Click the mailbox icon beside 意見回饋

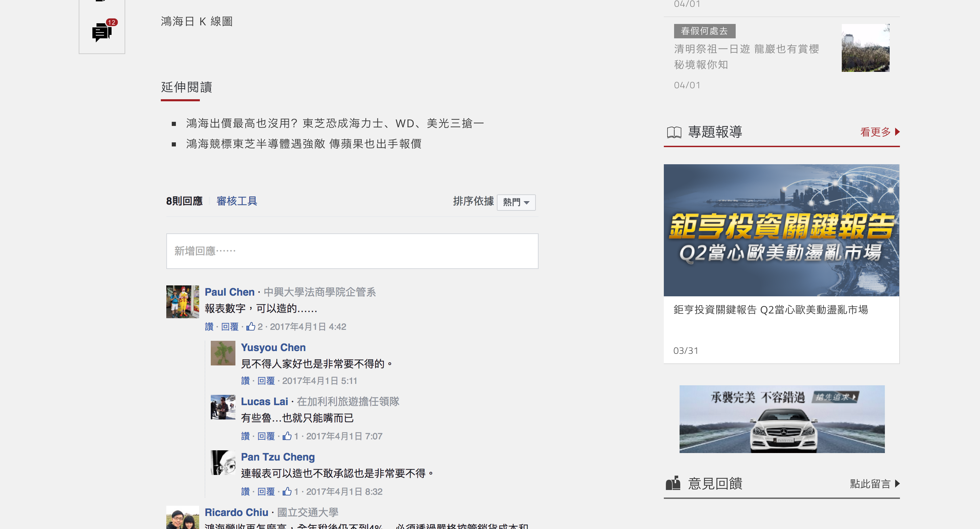[x=673, y=483]
